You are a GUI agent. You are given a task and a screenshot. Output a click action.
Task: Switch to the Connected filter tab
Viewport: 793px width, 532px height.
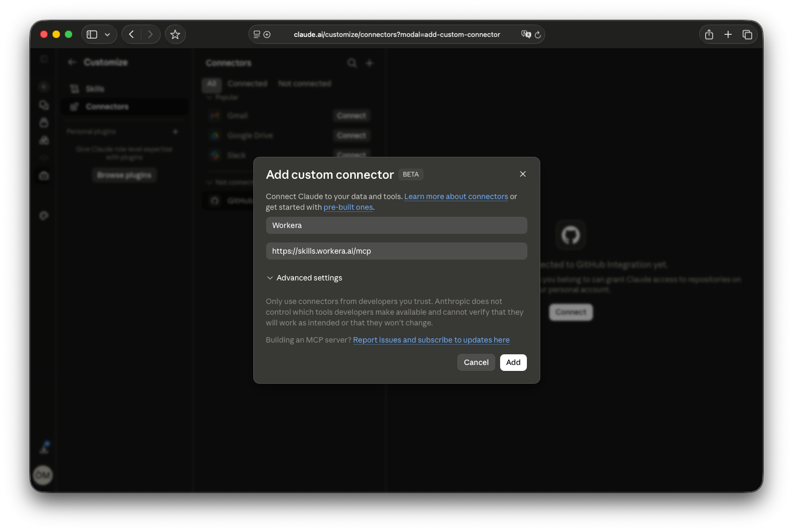(x=247, y=83)
